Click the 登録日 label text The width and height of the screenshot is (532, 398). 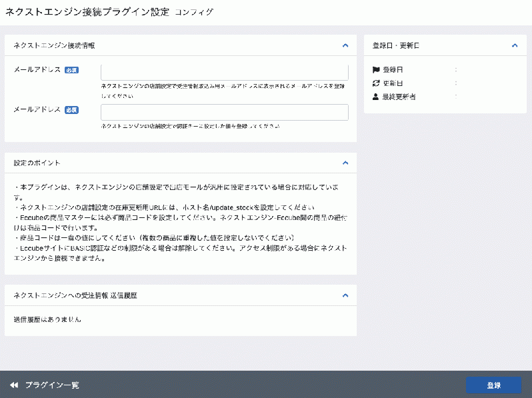pos(393,70)
